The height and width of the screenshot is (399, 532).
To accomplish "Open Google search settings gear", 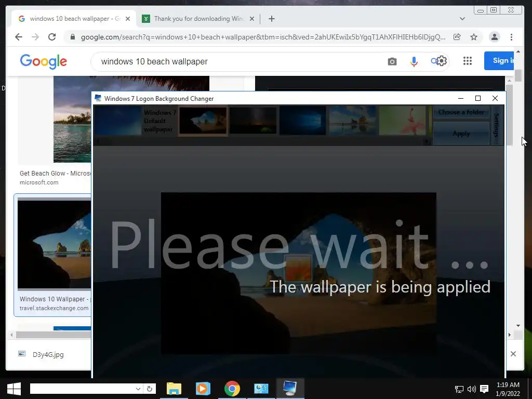I will coord(441,61).
